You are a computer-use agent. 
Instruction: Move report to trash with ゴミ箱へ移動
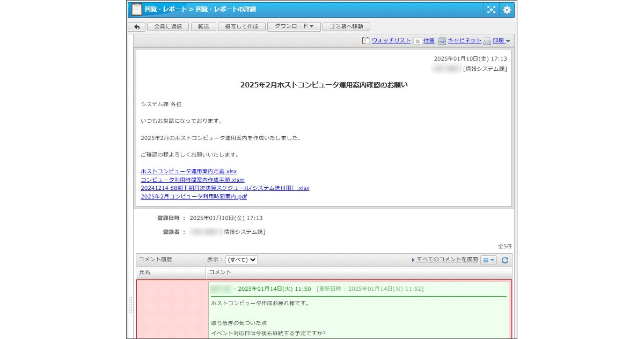pos(346,26)
